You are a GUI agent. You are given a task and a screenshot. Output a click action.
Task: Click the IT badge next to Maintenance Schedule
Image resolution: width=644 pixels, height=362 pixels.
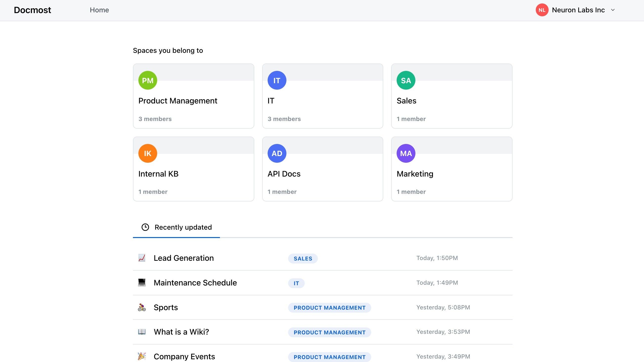click(296, 283)
